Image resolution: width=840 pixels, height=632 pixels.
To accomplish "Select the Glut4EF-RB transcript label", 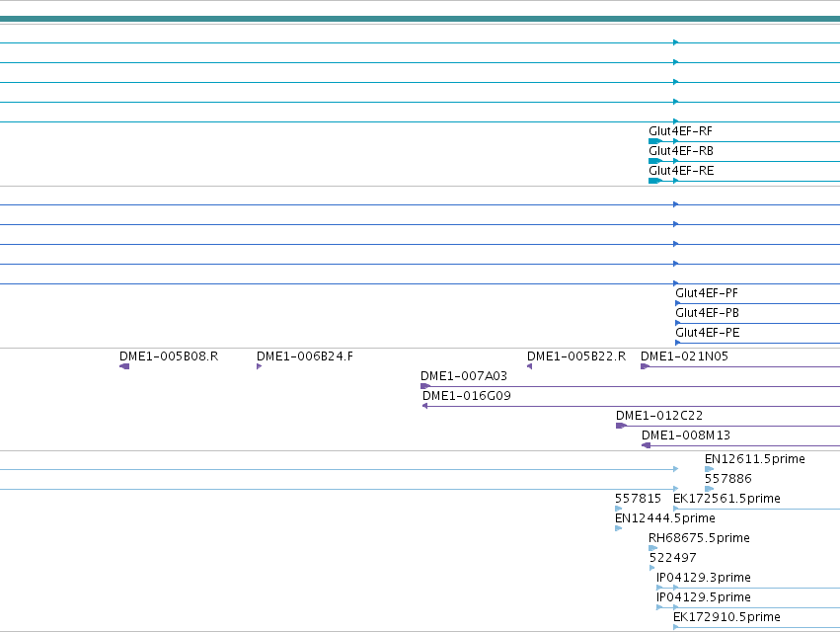I will pos(681,151).
